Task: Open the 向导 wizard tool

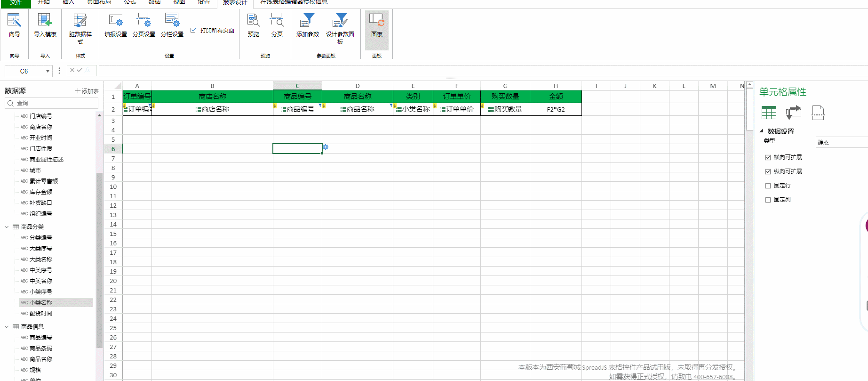Action: (14, 25)
